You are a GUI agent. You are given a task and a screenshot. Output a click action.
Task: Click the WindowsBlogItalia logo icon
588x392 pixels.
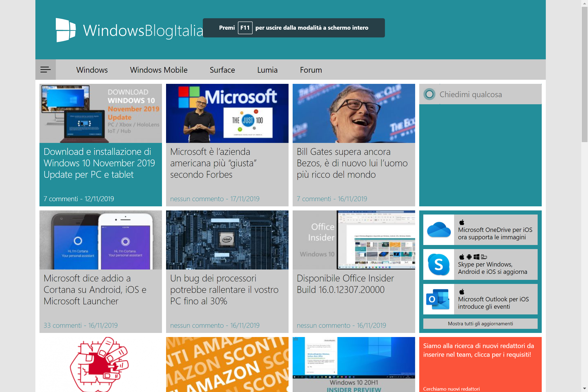[x=66, y=30]
